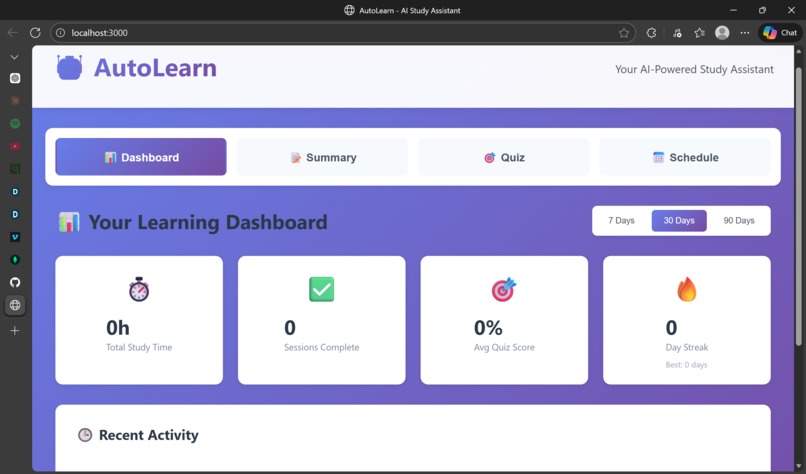The image size is (806, 474).
Task: Click the clock icon beside Recent Activity
Action: pyautogui.click(x=85, y=435)
